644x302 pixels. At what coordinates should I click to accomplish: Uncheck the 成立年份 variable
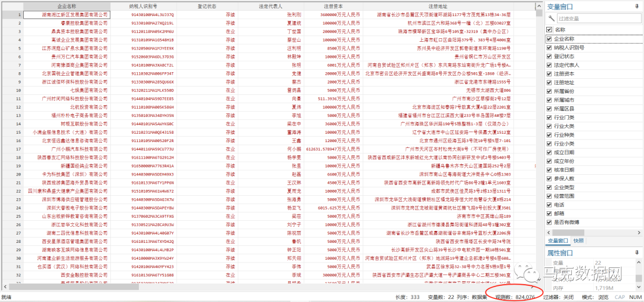click(x=549, y=161)
